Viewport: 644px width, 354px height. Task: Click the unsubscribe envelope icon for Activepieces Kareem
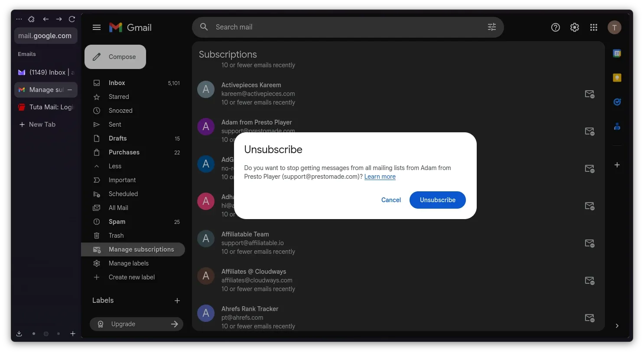pos(589,94)
